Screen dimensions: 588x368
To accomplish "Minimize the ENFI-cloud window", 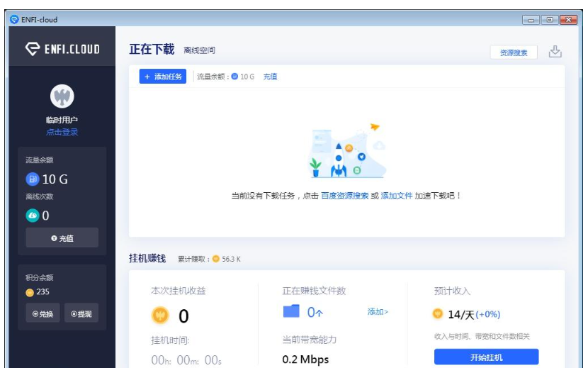I will point(531,20).
